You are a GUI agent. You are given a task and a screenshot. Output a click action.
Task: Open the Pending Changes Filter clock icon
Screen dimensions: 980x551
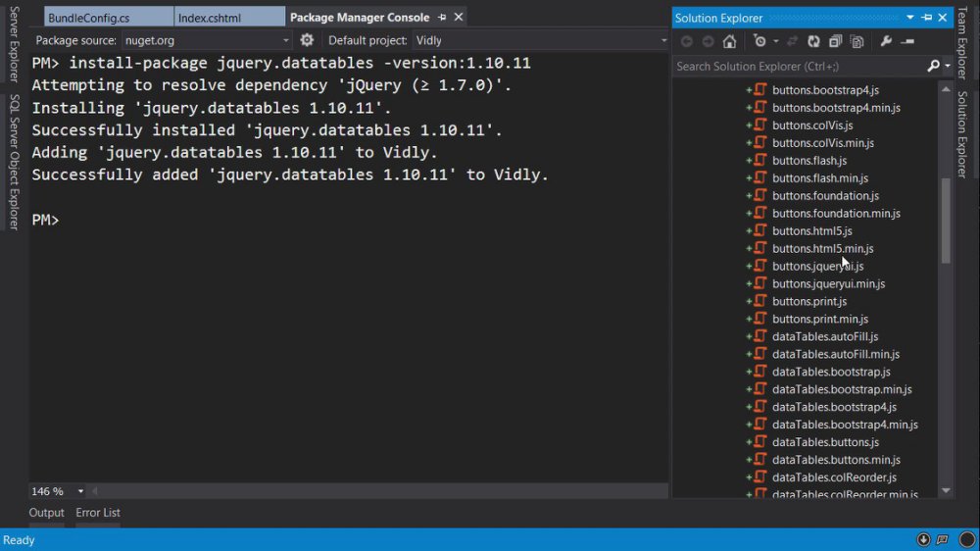click(x=759, y=41)
